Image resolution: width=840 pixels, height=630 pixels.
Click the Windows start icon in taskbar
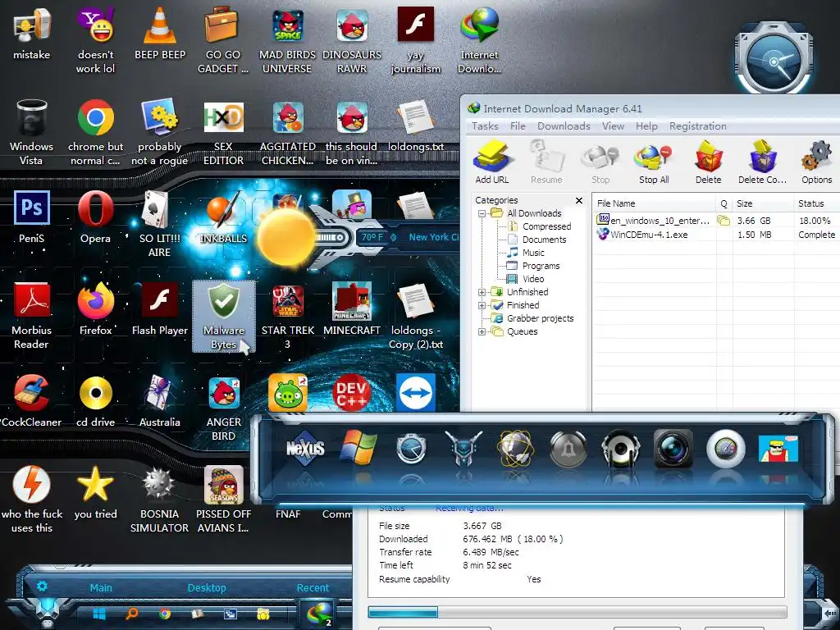pyautogui.click(x=99, y=614)
